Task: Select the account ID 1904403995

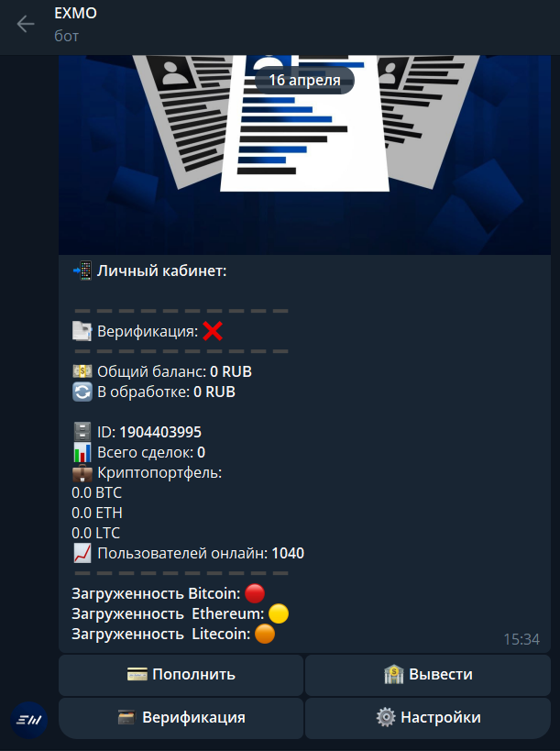Action: point(160,432)
